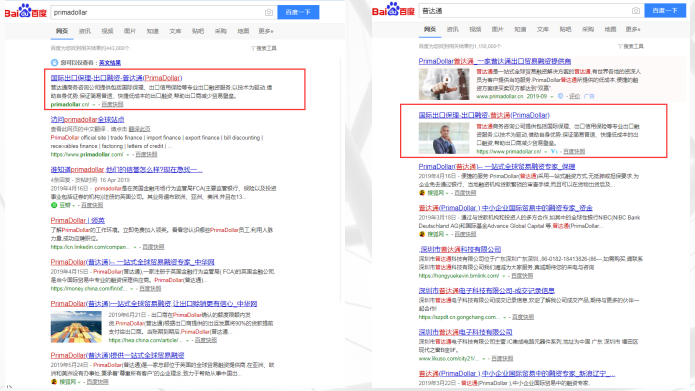
Task: Open 访问primadollar全球站点 result link
Action: pyautogui.click(x=87, y=120)
